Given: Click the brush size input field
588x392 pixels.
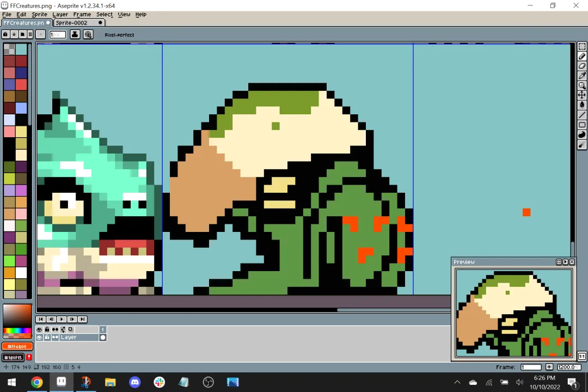Looking at the screenshot, I should coord(58,34).
